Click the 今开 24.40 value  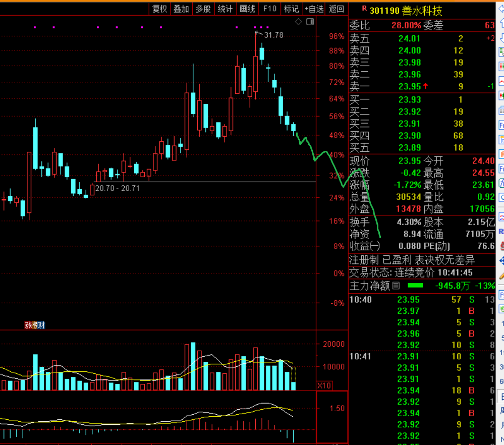click(x=483, y=161)
